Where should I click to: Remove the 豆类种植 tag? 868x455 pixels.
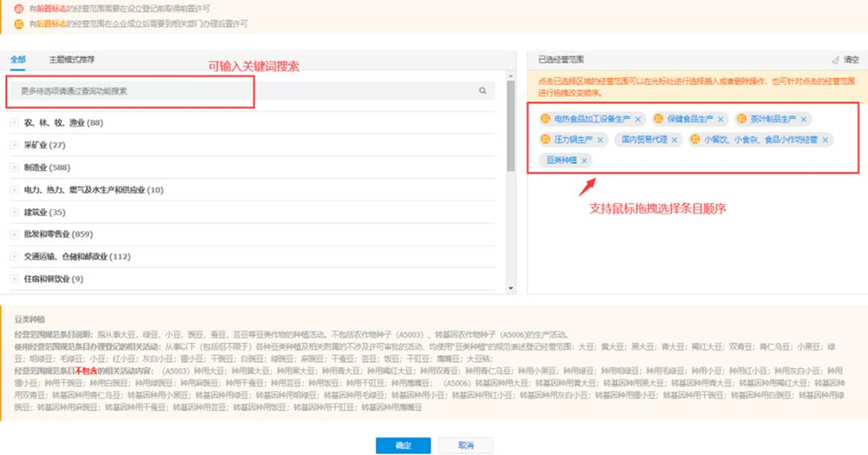(584, 161)
